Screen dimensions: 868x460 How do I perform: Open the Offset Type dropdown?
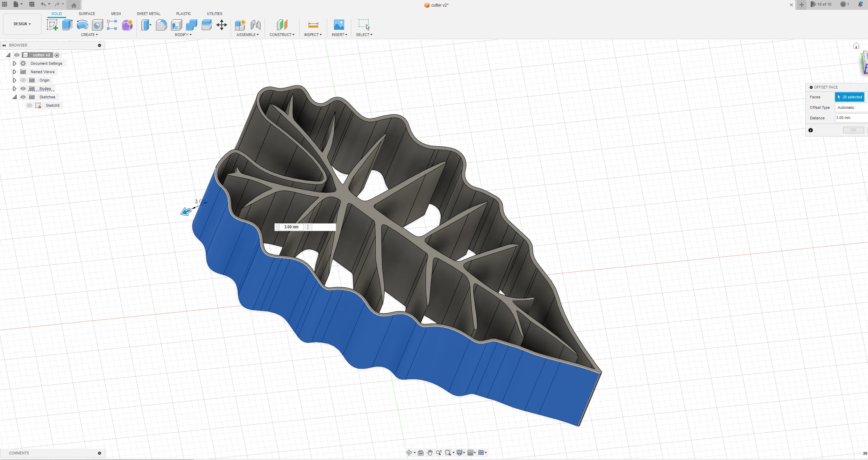click(x=851, y=107)
